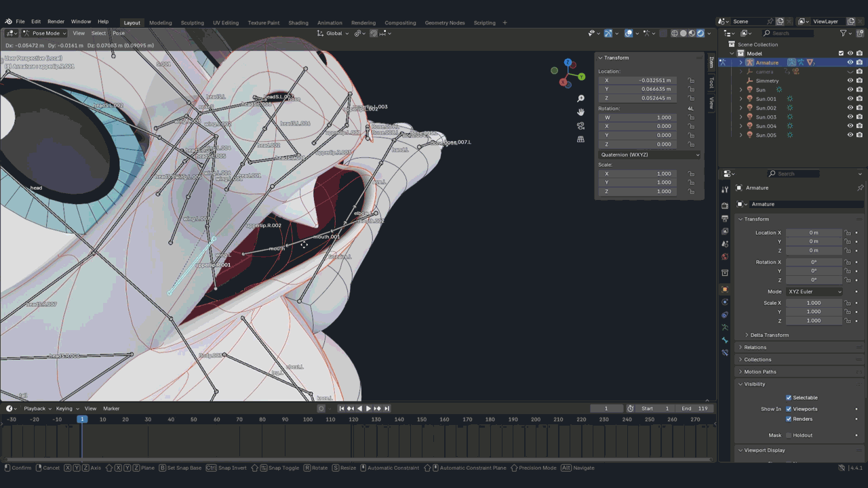Open the Render properties tab icon

pos(725,205)
